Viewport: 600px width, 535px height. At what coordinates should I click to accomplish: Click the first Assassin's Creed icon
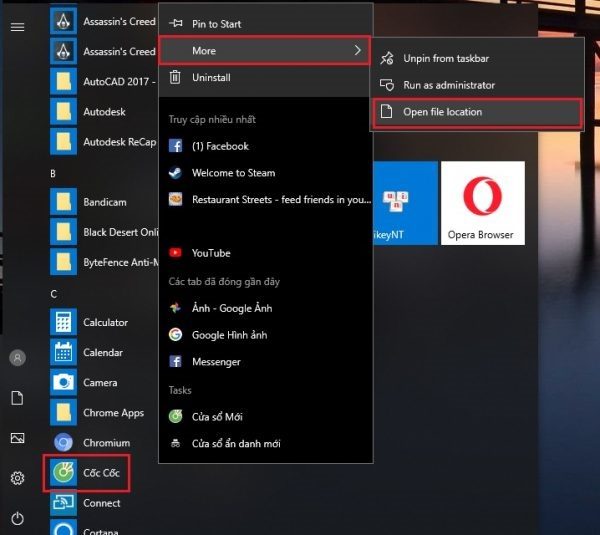click(64, 21)
